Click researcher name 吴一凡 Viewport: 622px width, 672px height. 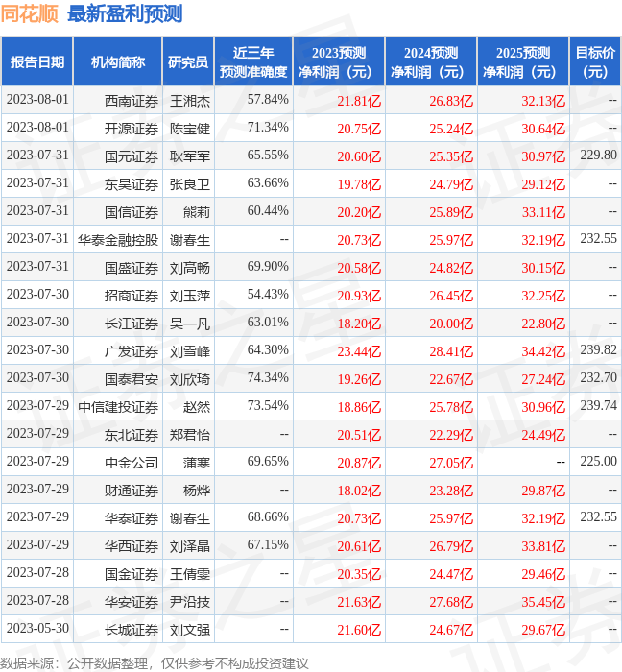pyautogui.click(x=190, y=324)
